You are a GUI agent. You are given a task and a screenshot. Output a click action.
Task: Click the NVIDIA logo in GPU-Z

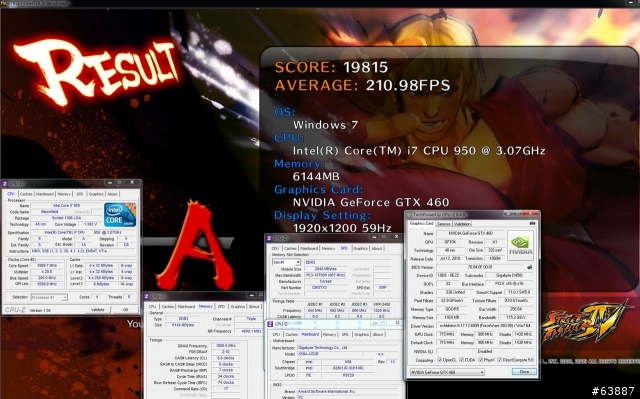tap(520, 245)
